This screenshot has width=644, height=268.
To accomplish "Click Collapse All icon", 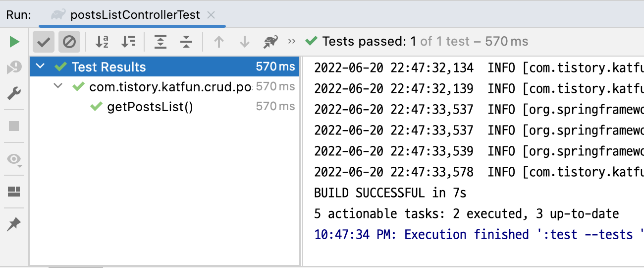I will pyautogui.click(x=186, y=42).
